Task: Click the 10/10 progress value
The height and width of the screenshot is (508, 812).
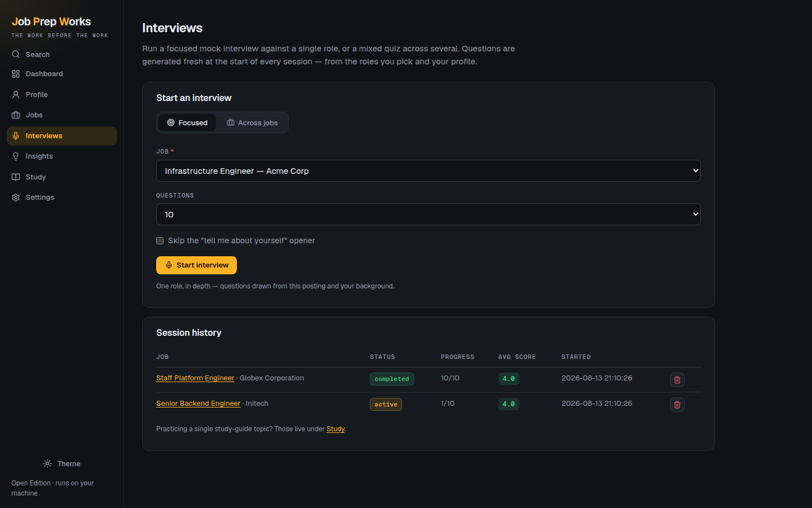Action: coord(450,378)
